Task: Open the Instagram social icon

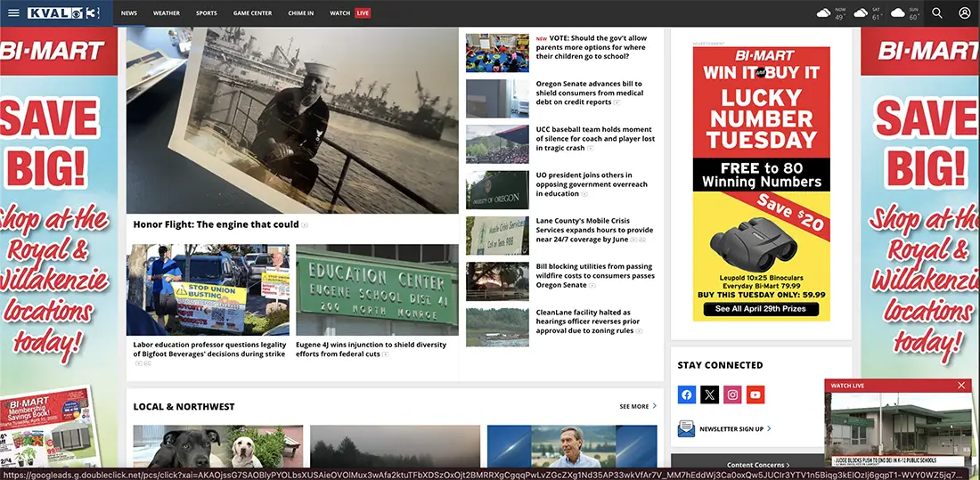Action: (x=732, y=395)
